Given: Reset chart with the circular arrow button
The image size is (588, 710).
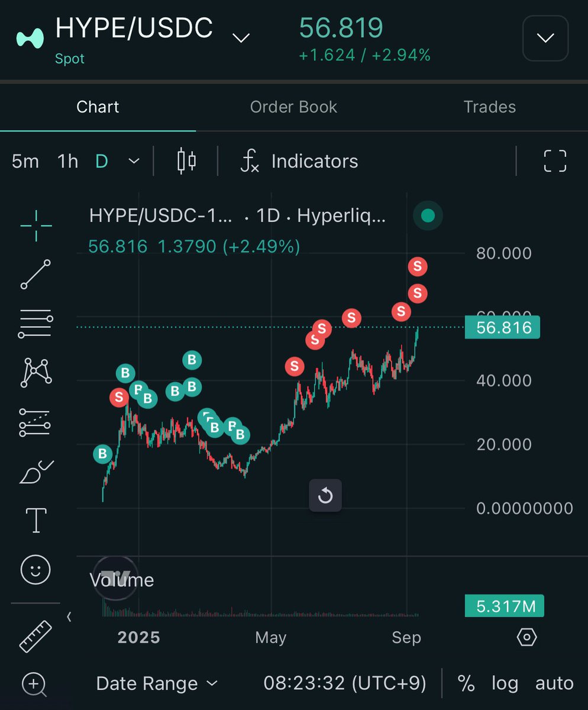Looking at the screenshot, I should click(x=325, y=495).
